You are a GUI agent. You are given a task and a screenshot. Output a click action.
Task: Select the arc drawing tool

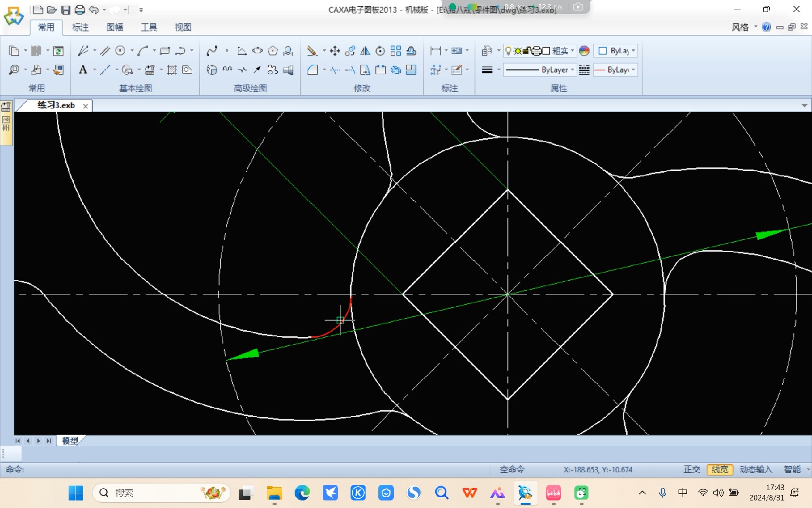tap(143, 50)
